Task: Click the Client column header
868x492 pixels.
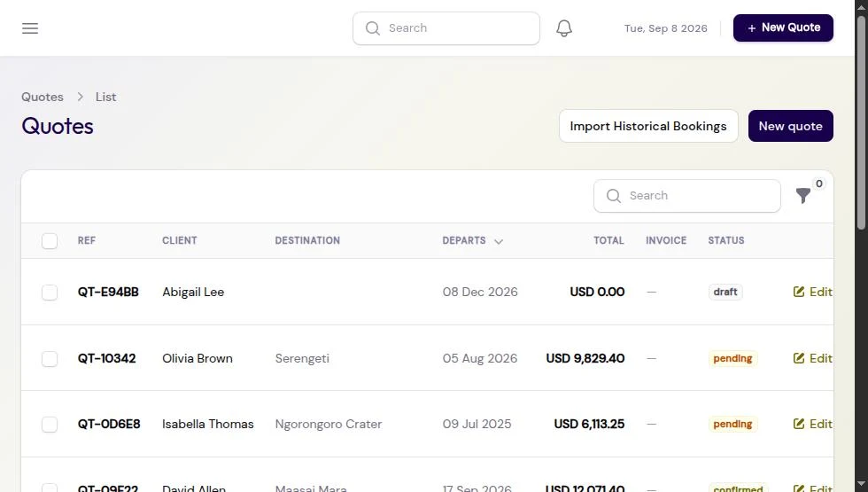Action: point(179,240)
